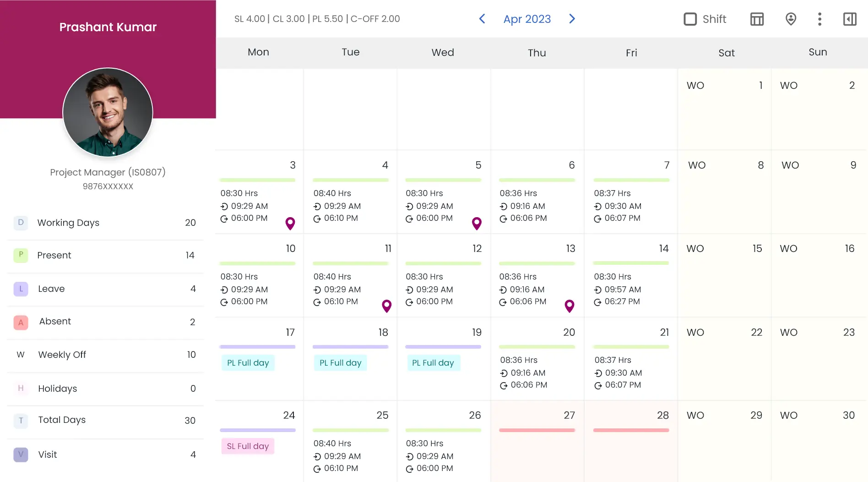The image size is (868, 482).
Task: Go to the previous month
Action: coord(482,19)
